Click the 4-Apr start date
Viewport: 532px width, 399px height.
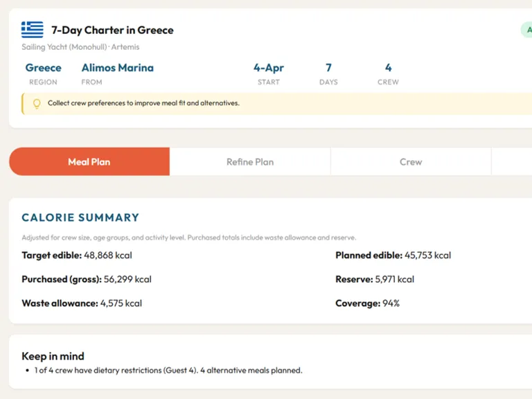point(269,68)
